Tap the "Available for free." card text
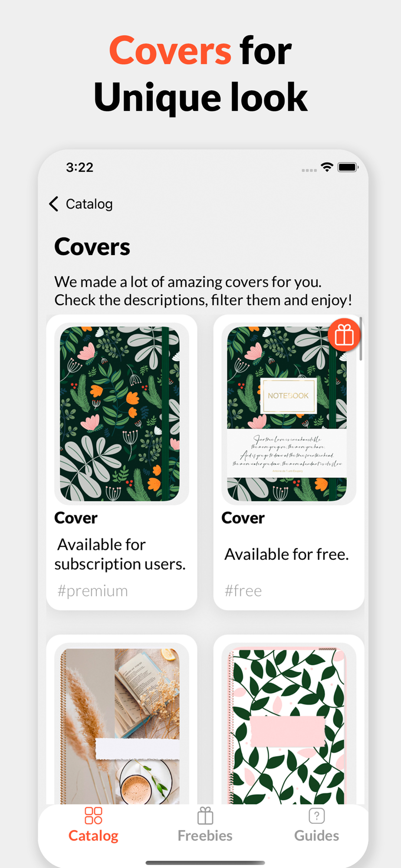Screen dimensions: 401x868 [x=287, y=554]
